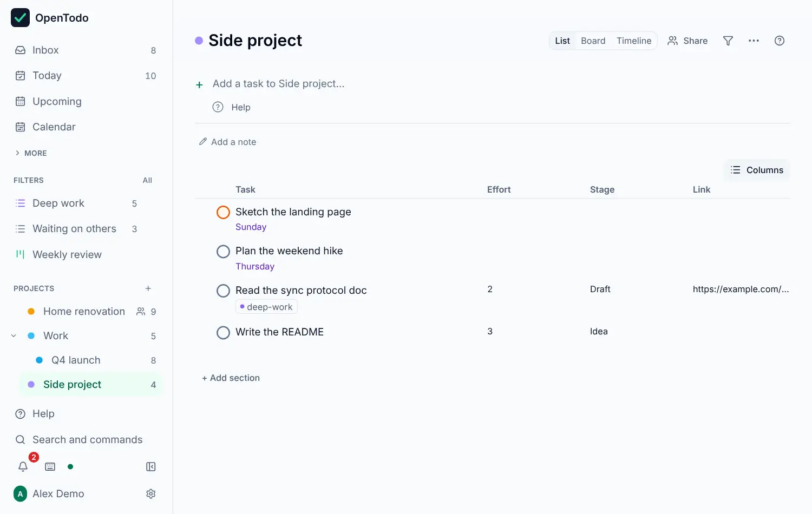Click the sync status green dot
Image resolution: width=812 pixels, height=514 pixels.
[70, 466]
